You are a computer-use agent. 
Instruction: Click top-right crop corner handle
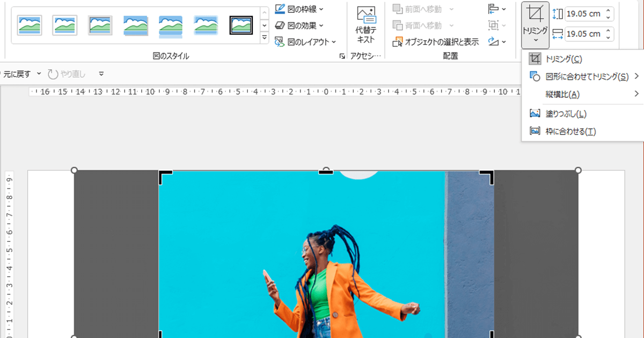(x=487, y=177)
